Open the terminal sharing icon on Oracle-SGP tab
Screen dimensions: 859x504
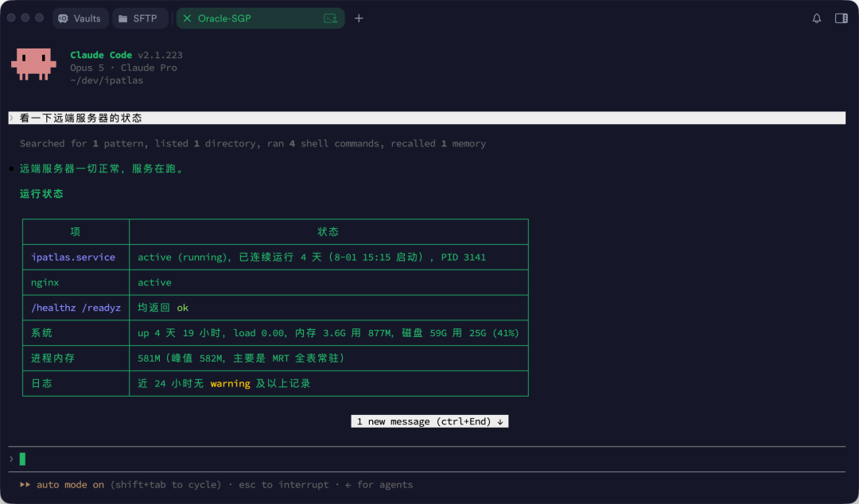pos(330,18)
